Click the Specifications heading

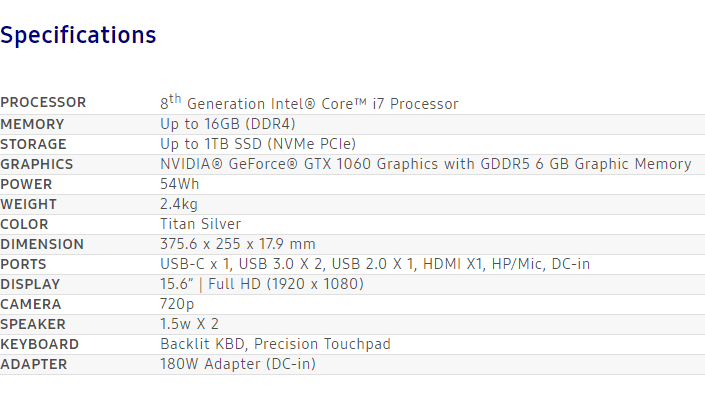tap(78, 35)
